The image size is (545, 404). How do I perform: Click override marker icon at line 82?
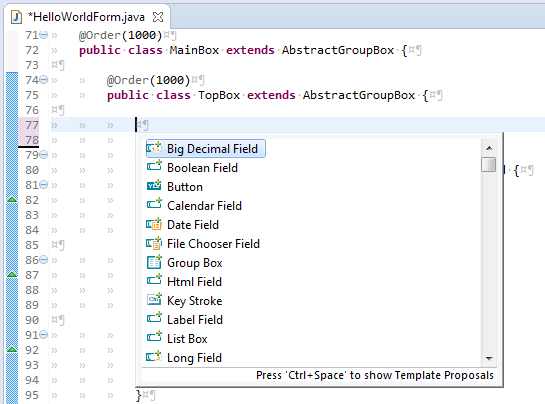point(12,199)
